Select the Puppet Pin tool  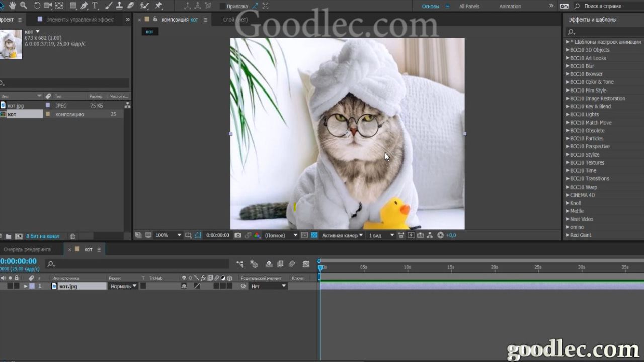click(x=159, y=6)
